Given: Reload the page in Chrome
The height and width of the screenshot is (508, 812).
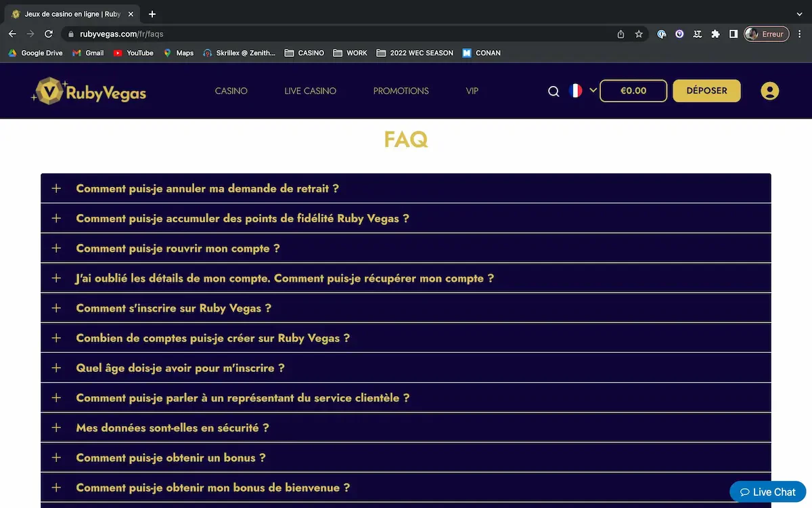Looking at the screenshot, I should pos(49,34).
